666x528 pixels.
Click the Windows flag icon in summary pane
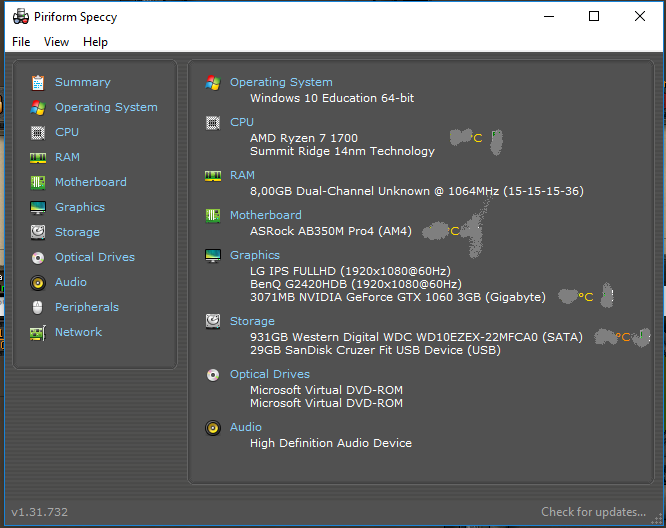[213, 82]
